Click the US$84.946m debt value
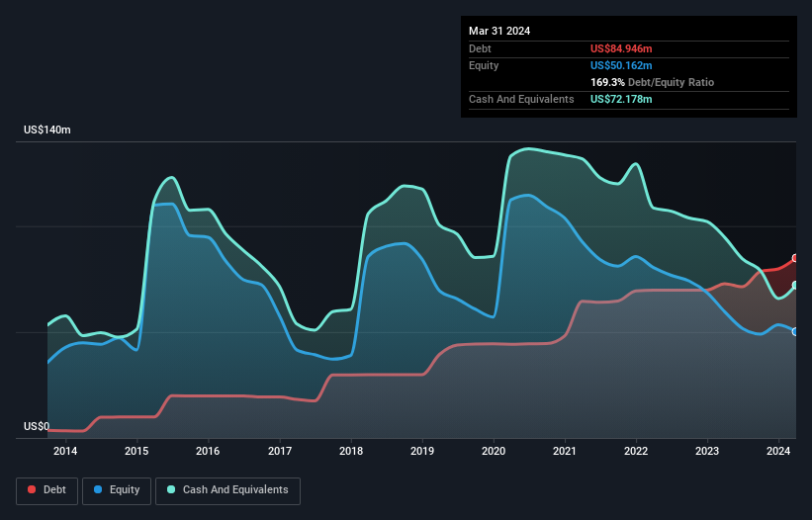The image size is (812, 520). [621, 48]
